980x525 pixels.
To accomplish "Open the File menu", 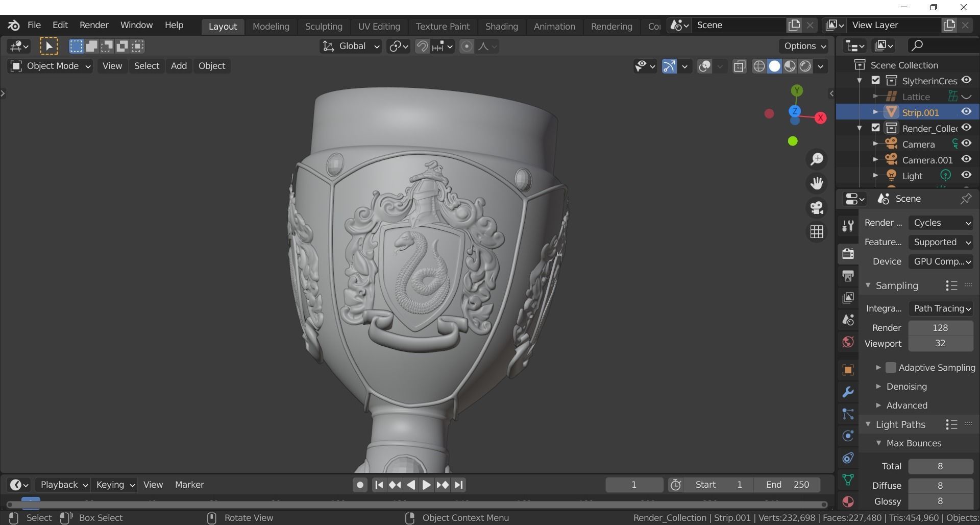I will 34,25.
